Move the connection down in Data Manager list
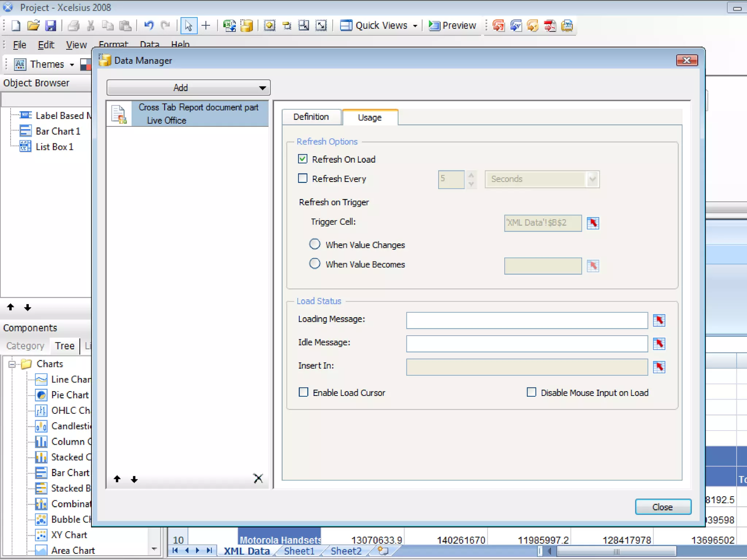This screenshot has height=560, width=747. [x=134, y=479]
